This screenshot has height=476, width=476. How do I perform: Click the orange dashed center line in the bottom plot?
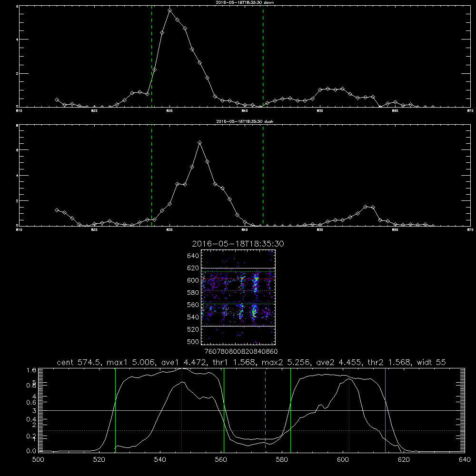265,410
